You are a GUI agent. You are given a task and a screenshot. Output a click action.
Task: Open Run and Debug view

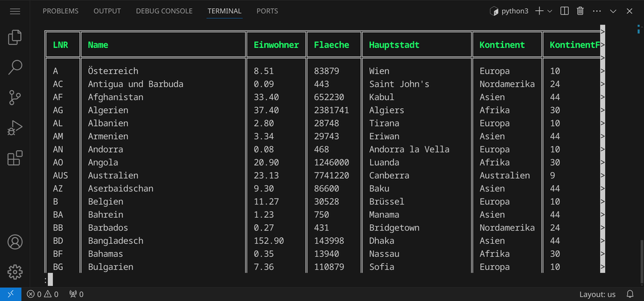pyautogui.click(x=15, y=128)
